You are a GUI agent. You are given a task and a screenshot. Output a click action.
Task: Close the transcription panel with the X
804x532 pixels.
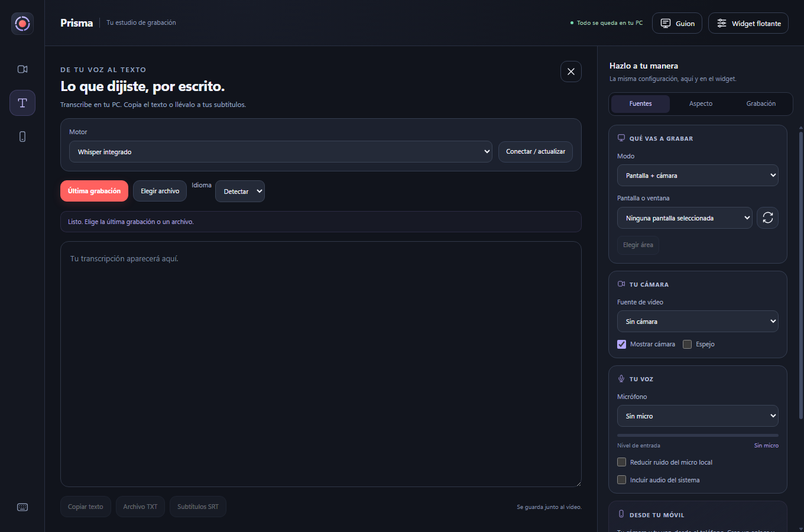(x=571, y=72)
